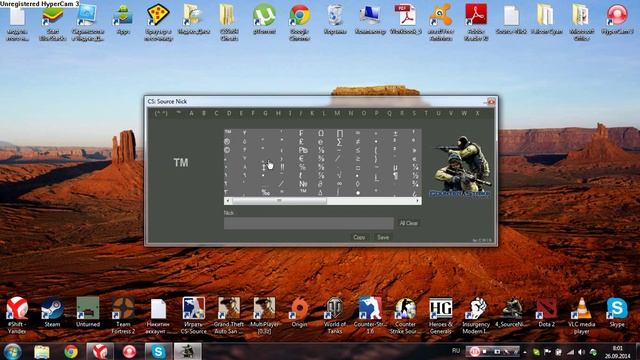Pick the ≠ symbol from the grid

(x=358, y=142)
